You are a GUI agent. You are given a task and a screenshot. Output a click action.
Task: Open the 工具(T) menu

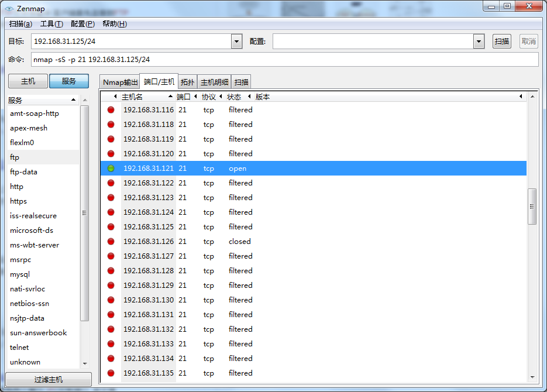click(x=51, y=24)
